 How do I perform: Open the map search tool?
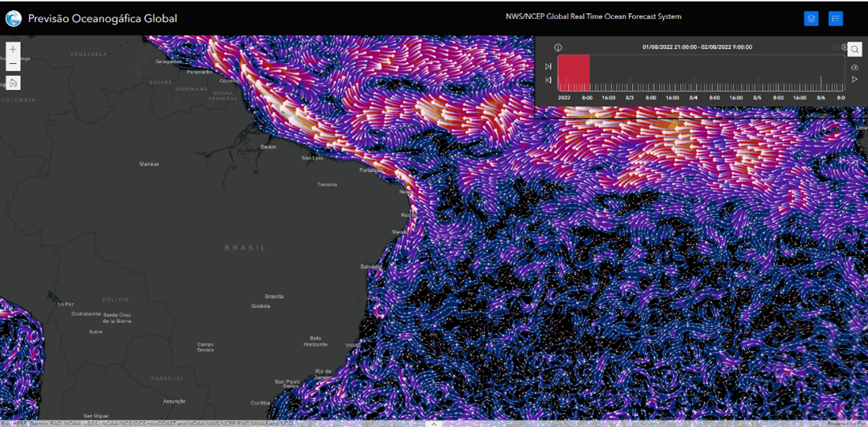855,49
